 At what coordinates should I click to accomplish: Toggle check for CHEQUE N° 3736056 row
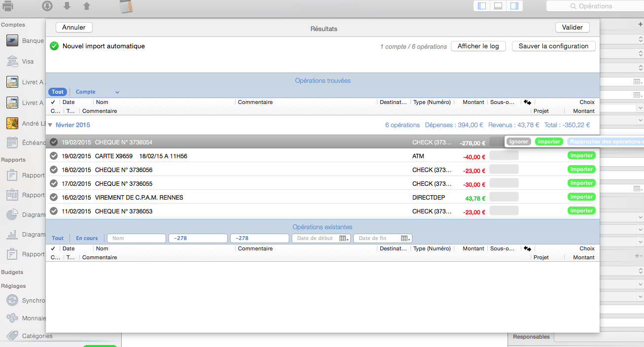coord(54,170)
